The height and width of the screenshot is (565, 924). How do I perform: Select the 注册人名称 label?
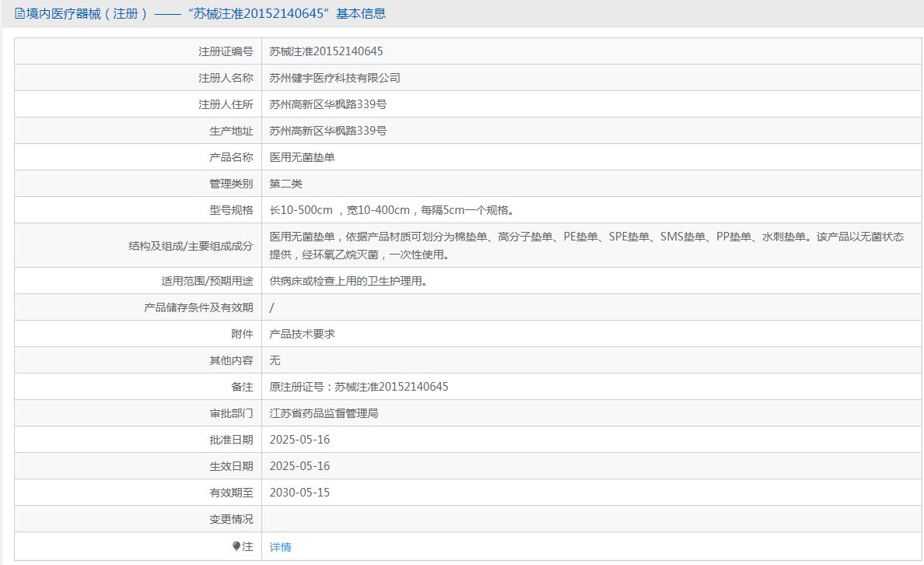click(226, 78)
